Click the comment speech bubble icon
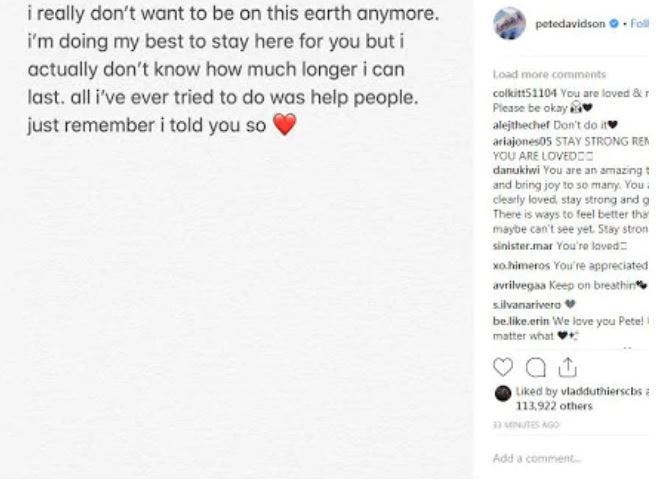The width and height of the screenshot is (660, 482). pyautogui.click(x=534, y=366)
